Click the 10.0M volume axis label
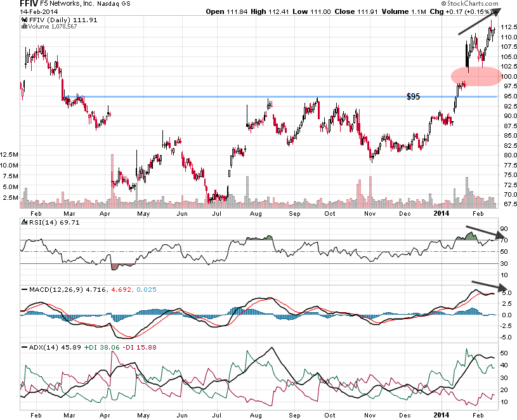The image size is (517, 420). (10, 166)
